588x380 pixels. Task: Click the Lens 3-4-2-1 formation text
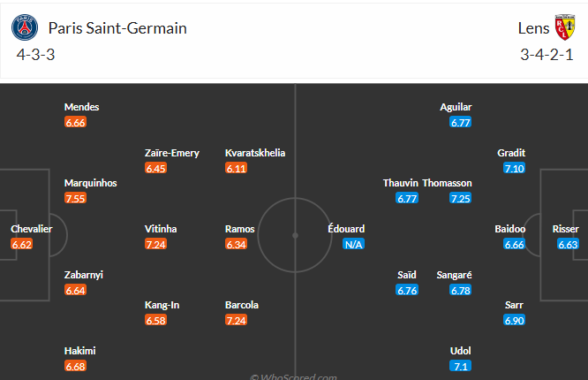click(x=547, y=55)
